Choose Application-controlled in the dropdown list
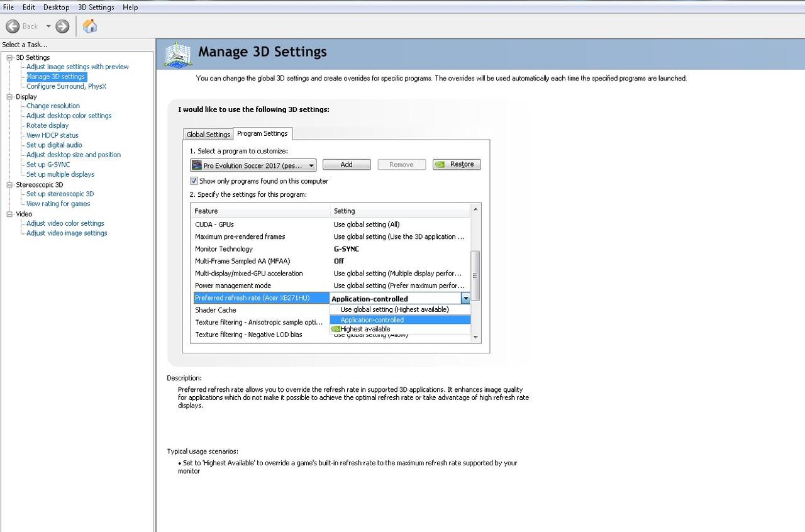Image resolution: width=805 pixels, height=532 pixels. coord(400,319)
